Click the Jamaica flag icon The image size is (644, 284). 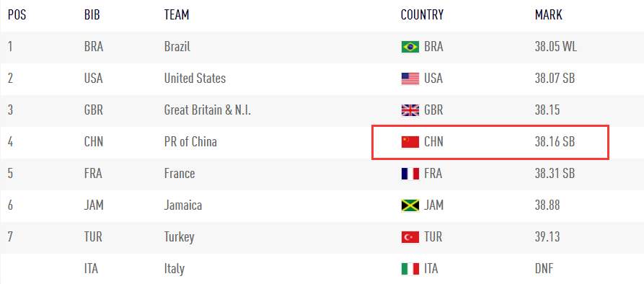point(410,205)
